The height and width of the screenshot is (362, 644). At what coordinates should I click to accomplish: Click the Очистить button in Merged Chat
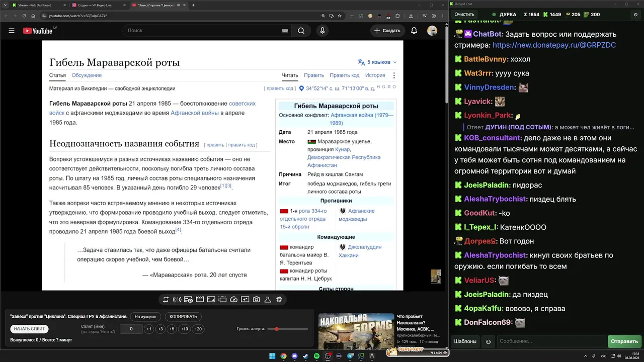pyautogui.click(x=464, y=15)
